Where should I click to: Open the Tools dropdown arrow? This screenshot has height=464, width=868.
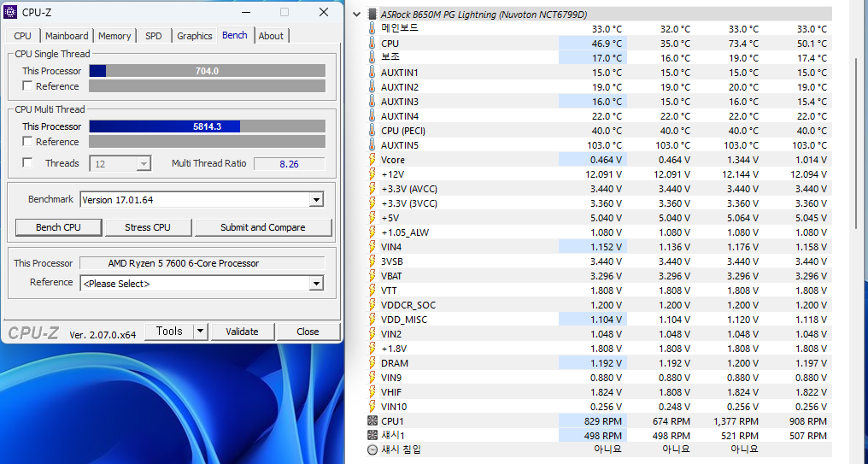pyautogui.click(x=201, y=331)
